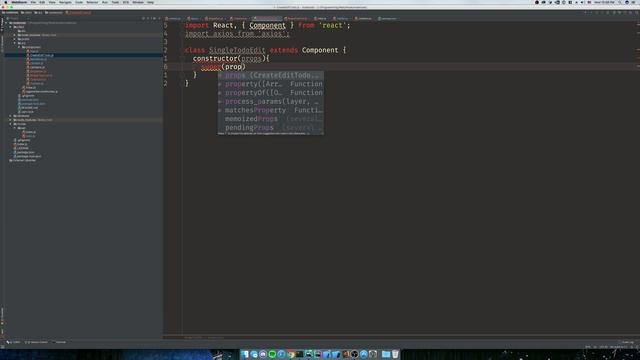Open Finder from the Dock
640x360 pixels.
click(x=244, y=354)
